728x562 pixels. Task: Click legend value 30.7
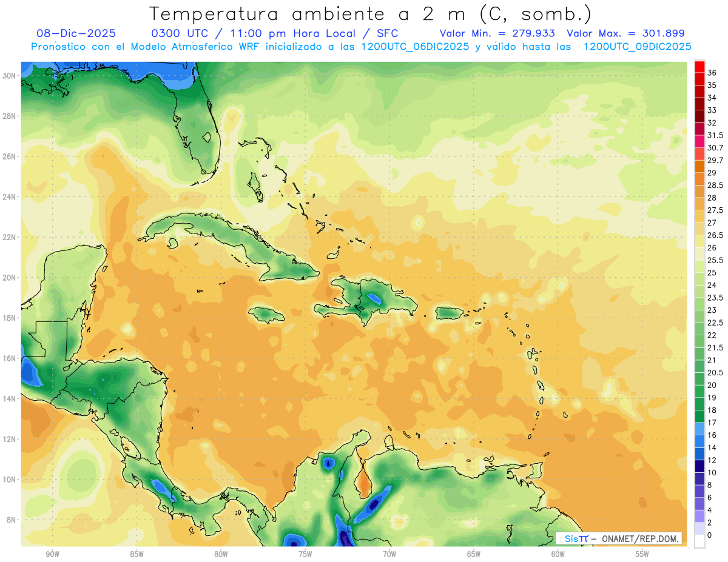[715, 148]
